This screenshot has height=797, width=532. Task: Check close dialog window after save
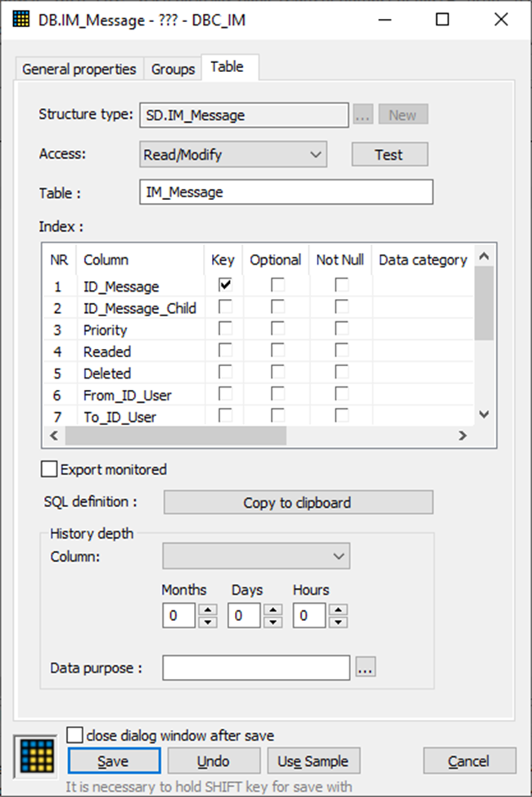point(74,734)
